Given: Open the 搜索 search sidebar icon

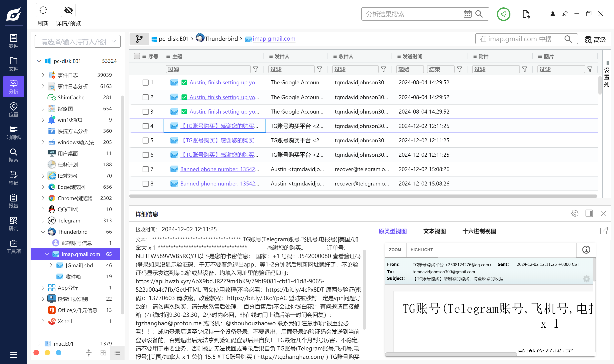Looking at the screenshot, I should point(13,155).
